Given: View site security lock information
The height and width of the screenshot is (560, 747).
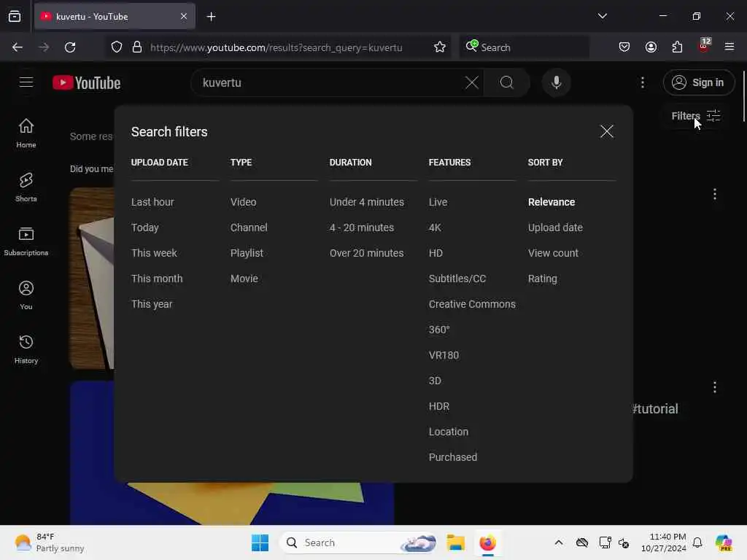Looking at the screenshot, I should pos(137,47).
